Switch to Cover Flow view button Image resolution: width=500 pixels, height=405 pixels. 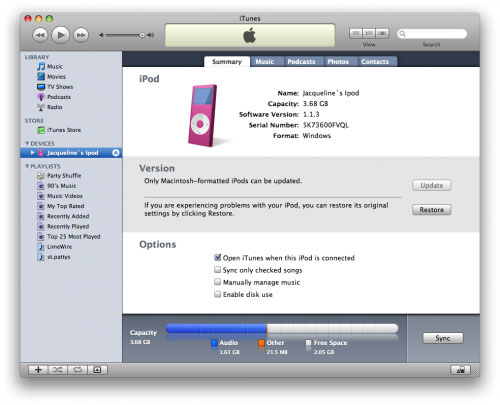pos(383,33)
